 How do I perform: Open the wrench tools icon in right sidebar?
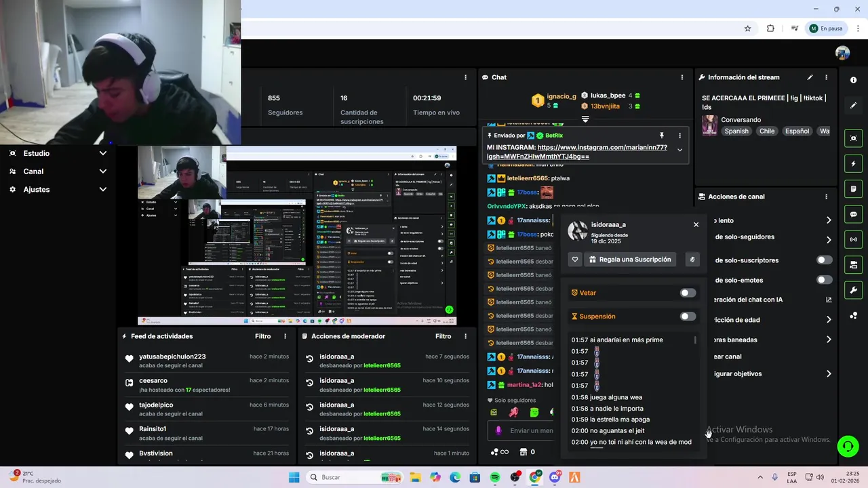tap(853, 290)
